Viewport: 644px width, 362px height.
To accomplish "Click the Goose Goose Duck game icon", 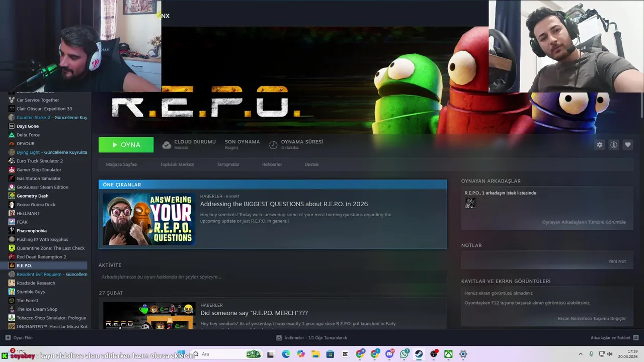I will 12,205.
